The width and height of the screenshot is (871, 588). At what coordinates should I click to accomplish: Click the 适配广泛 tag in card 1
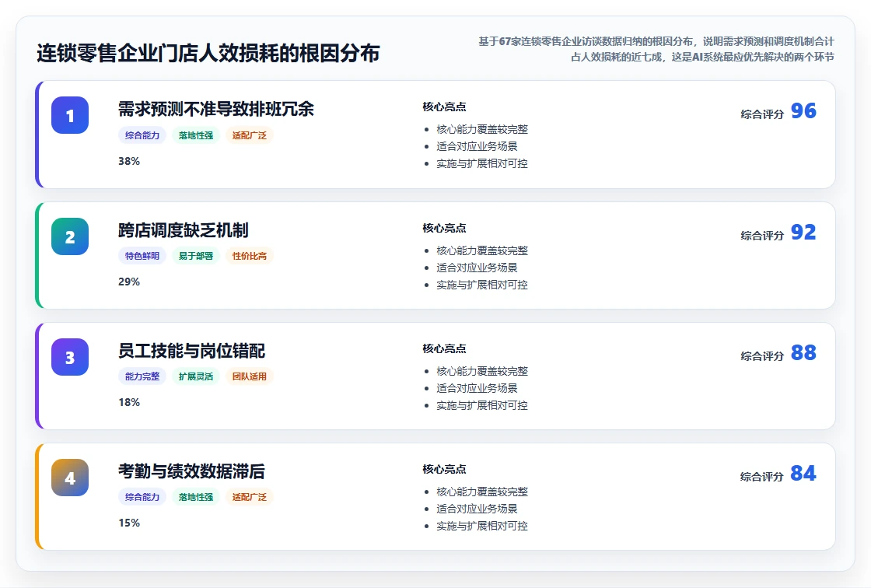tap(250, 135)
